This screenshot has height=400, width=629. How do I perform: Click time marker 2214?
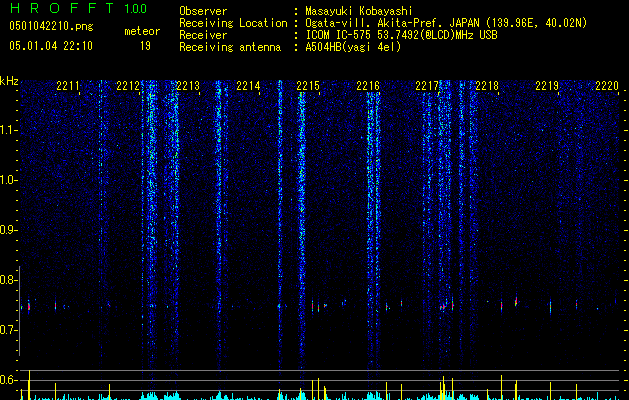pos(248,86)
